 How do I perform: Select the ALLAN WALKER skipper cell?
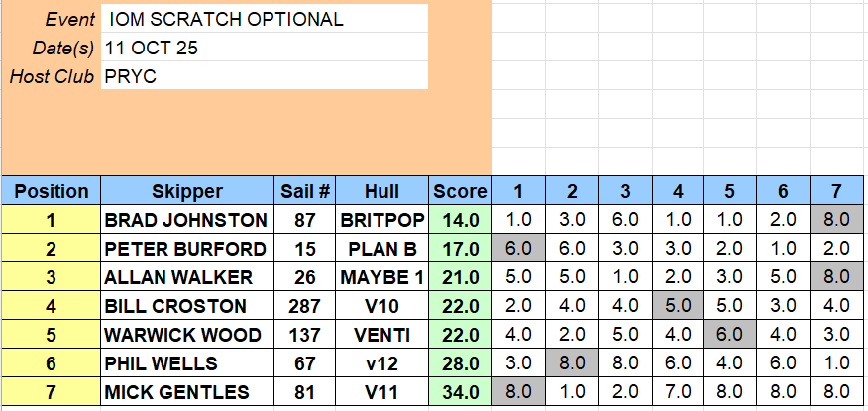187,277
